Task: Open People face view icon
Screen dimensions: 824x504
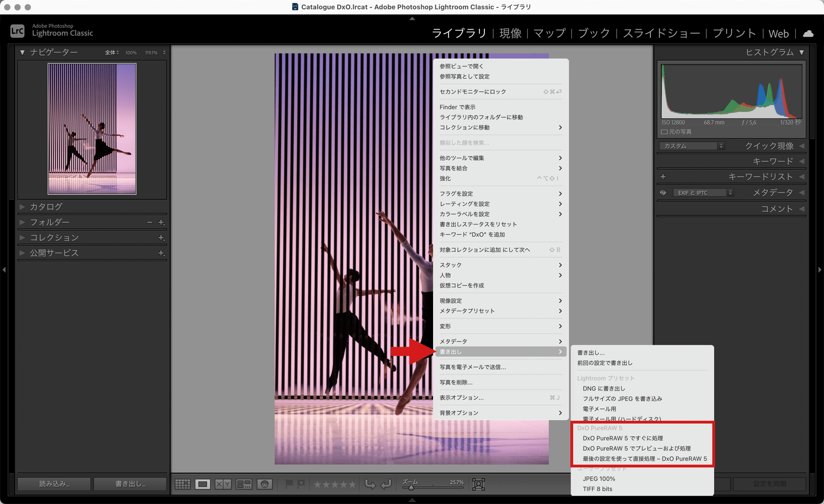Action: [x=265, y=484]
